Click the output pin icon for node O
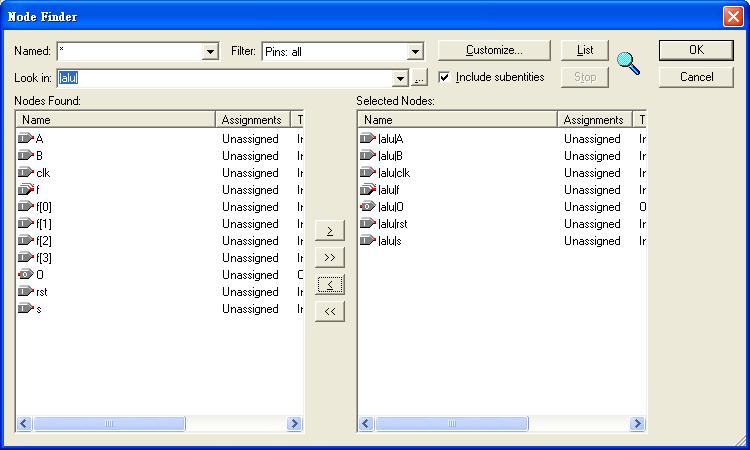The width and height of the screenshot is (750, 450). tap(26, 275)
